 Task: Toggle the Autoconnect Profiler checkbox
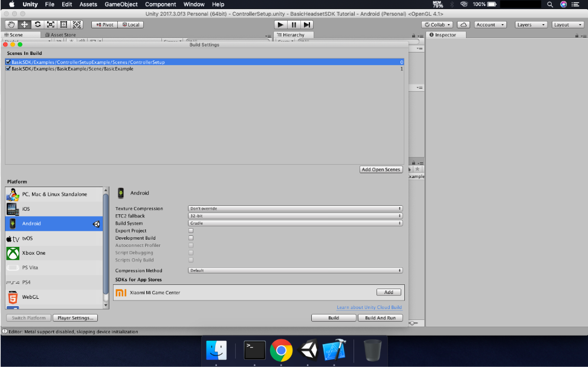191,245
